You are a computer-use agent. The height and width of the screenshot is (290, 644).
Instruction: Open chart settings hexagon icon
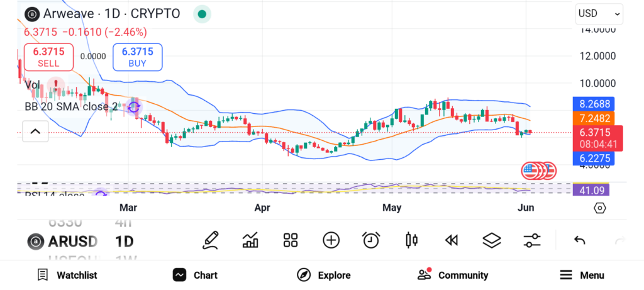click(599, 208)
